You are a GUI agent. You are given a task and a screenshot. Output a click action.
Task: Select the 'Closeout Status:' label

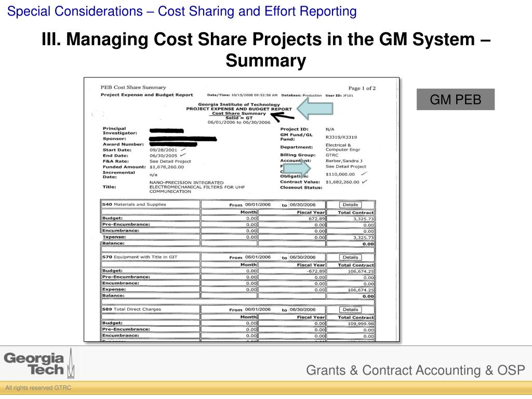[301, 188]
